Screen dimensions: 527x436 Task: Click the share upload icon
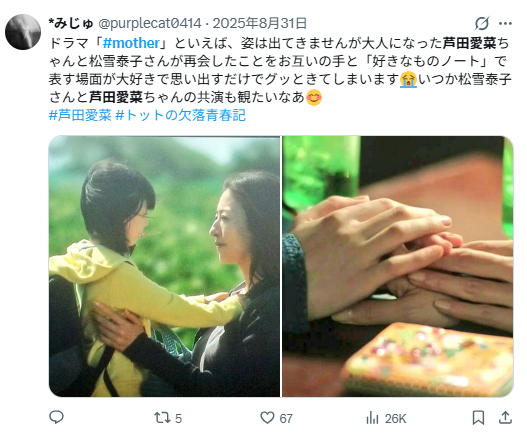tap(505, 418)
